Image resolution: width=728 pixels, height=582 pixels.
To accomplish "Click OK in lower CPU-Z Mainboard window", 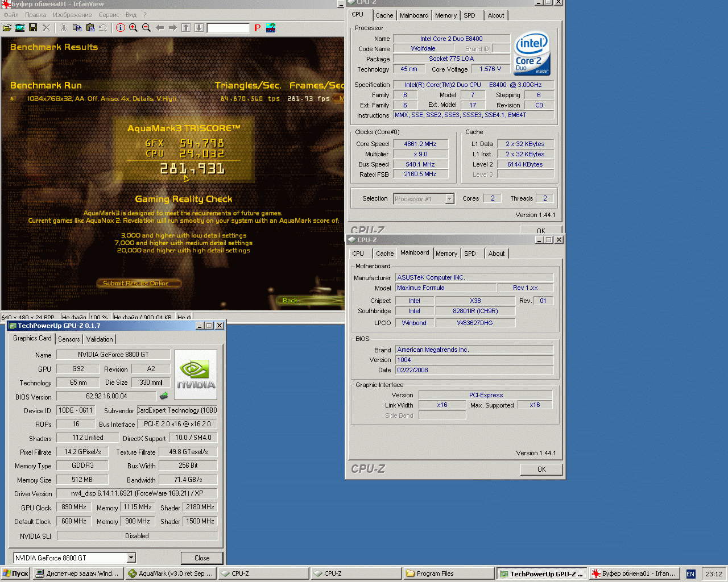I will tap(541, 469).
